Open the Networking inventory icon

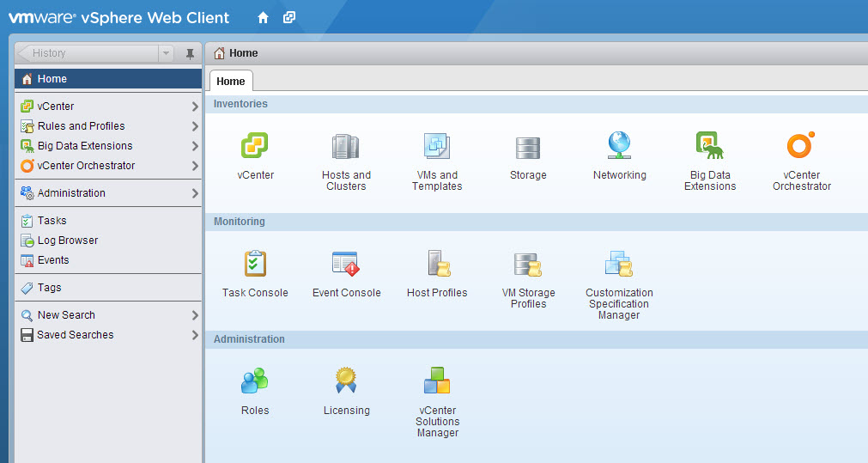[x=619, y=145]
